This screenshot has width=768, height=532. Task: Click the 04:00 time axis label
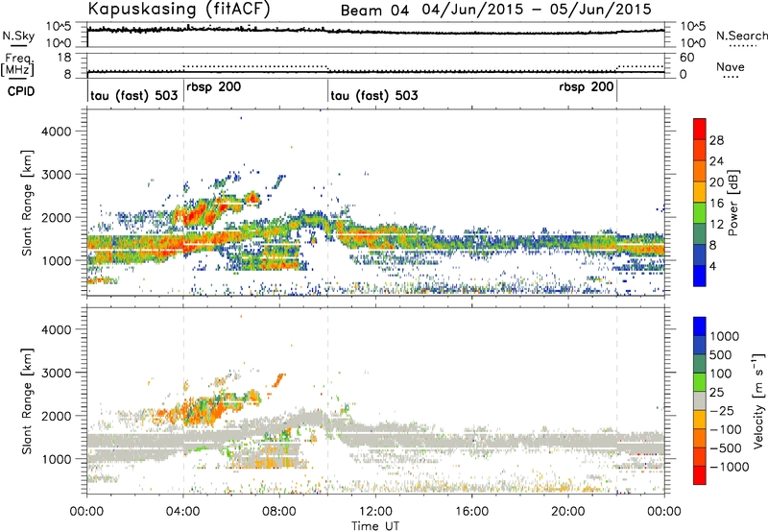[x=183, y=512]
